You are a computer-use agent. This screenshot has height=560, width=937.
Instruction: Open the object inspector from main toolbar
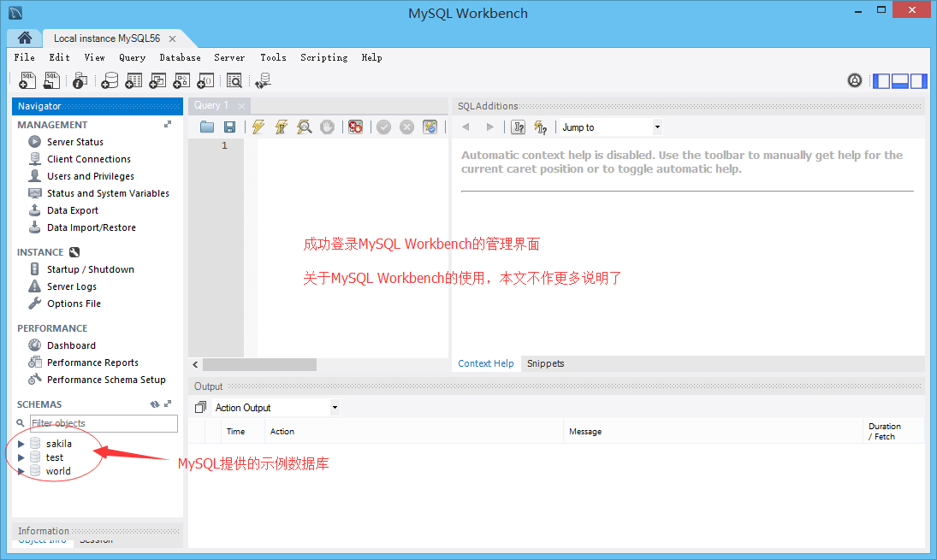80,80
